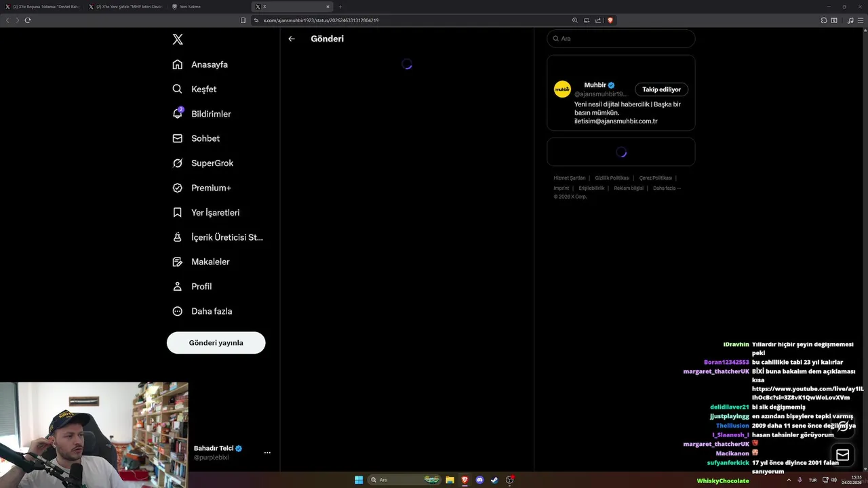
Task: Open Profil person icon
Action: click(x=178, y=287)
